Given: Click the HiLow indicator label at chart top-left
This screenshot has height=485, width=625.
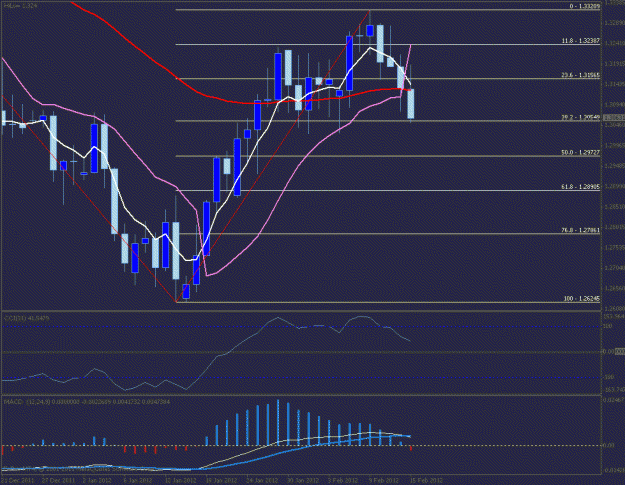Looking at the screenshot, I should 20,6.
